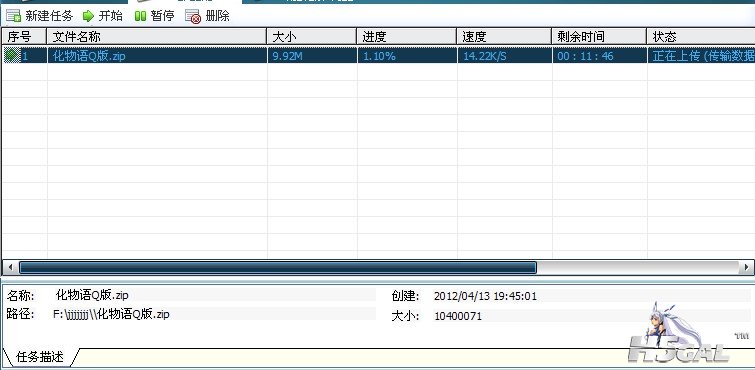The width and height of the screenshot is (755, 370).
Task: Click the 删除 delete icon
Action: pyautogui.click(x=193, y=16)
